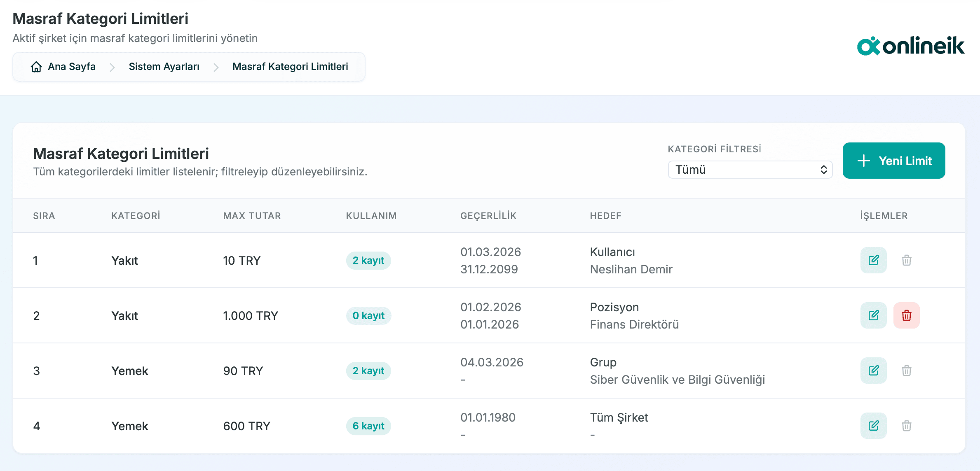This screenshot has height=471, width=980.
Task: Create a new limit with Yeni Limit
Action: (893, 161)
